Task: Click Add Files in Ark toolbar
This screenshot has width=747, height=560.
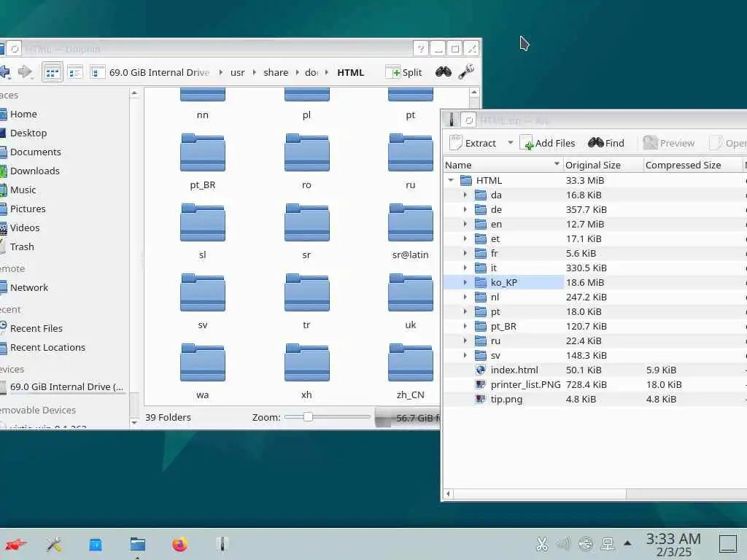Action: 547,143
